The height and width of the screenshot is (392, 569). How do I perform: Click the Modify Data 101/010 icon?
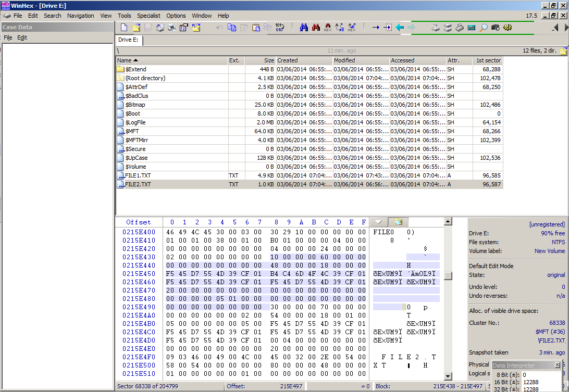279,28
